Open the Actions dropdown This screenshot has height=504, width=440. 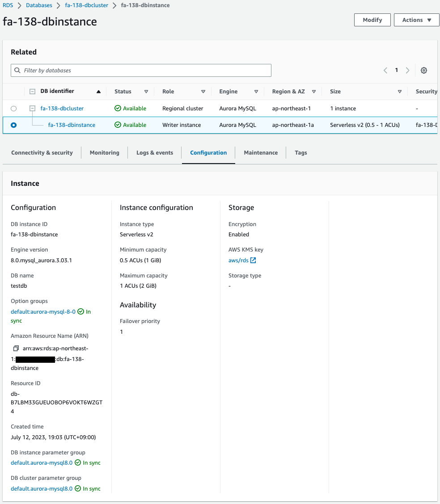416,20
